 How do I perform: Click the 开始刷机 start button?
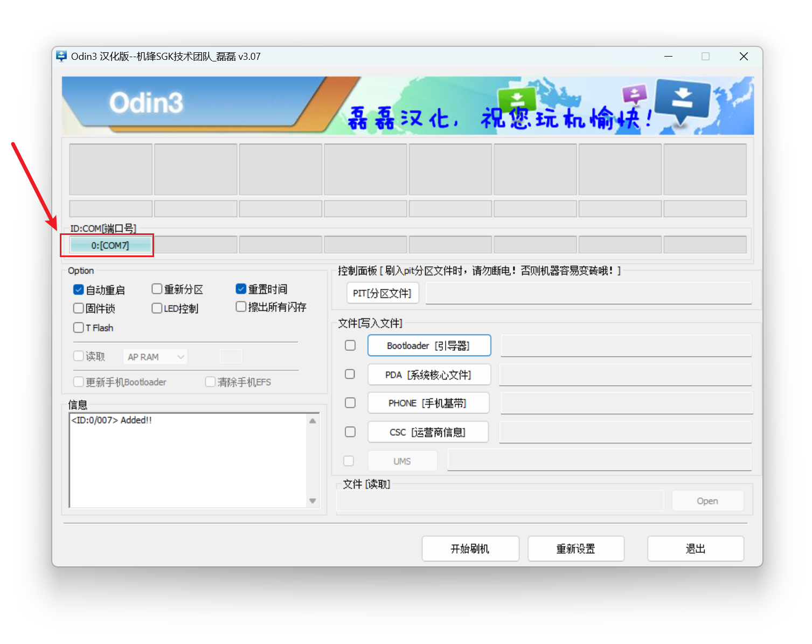pyautogui.click(x=470, y=549)
